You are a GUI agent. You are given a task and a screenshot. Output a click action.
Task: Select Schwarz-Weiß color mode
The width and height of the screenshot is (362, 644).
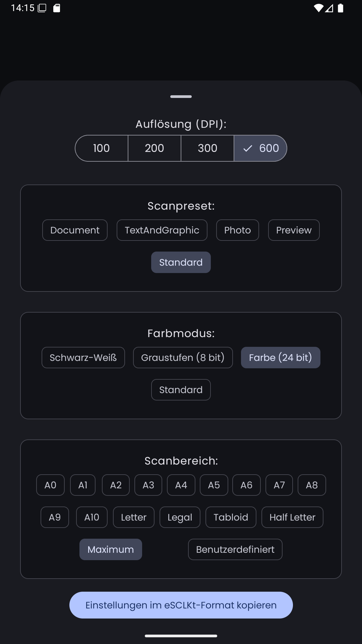83,358
